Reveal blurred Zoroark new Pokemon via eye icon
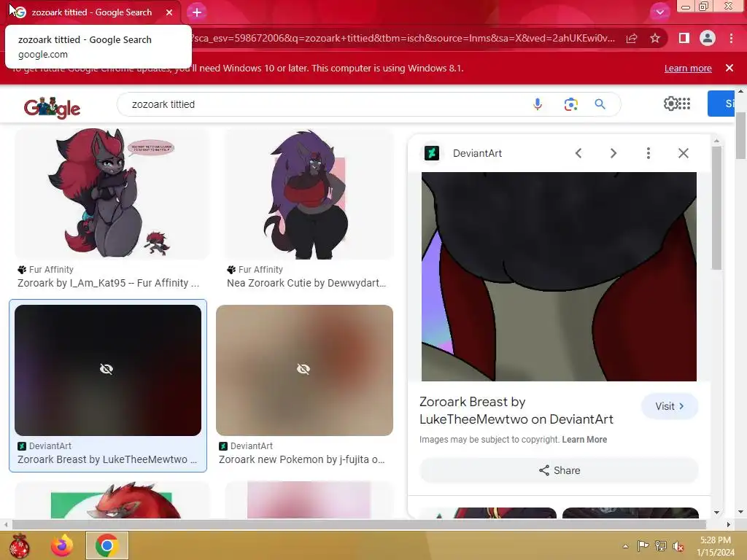The width and height of the screenshot is (747, 560). 303,369
